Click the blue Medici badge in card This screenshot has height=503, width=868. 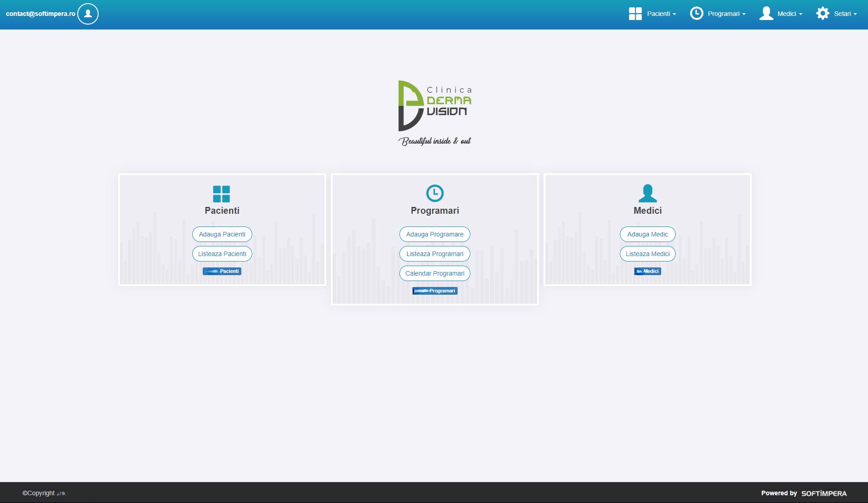(648, 271)
